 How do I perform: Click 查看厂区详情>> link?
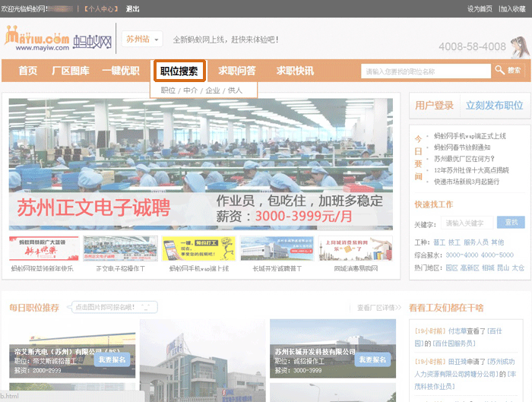[379, 308]
